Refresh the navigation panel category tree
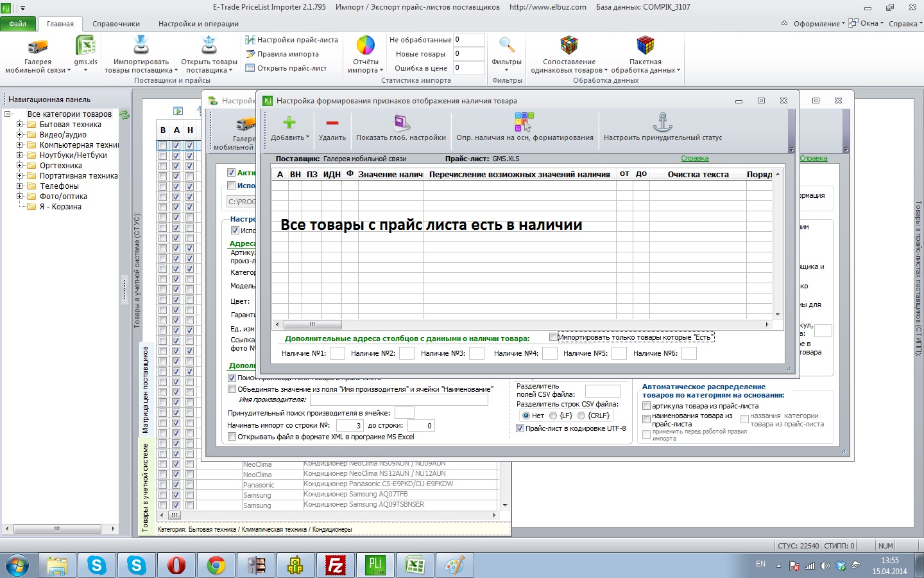Screen dimensions: 924x578 [x=124, y=115]
